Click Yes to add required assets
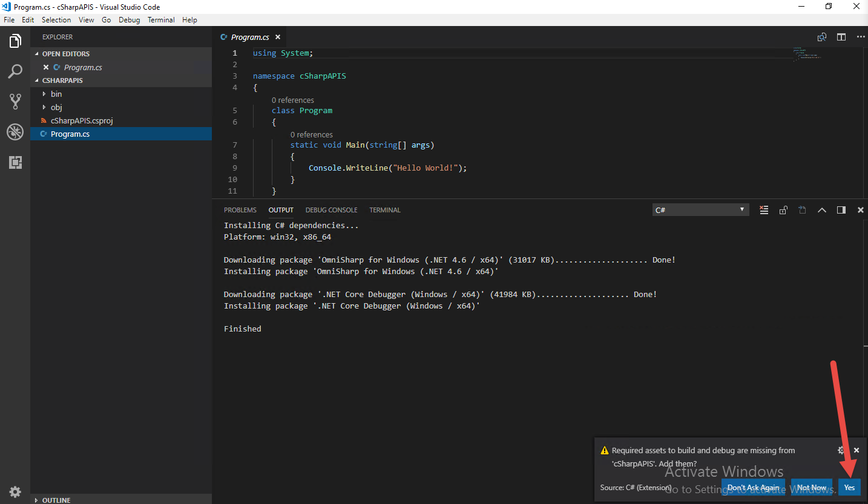Viewport: 868px width, 504px height. (849, 487)
